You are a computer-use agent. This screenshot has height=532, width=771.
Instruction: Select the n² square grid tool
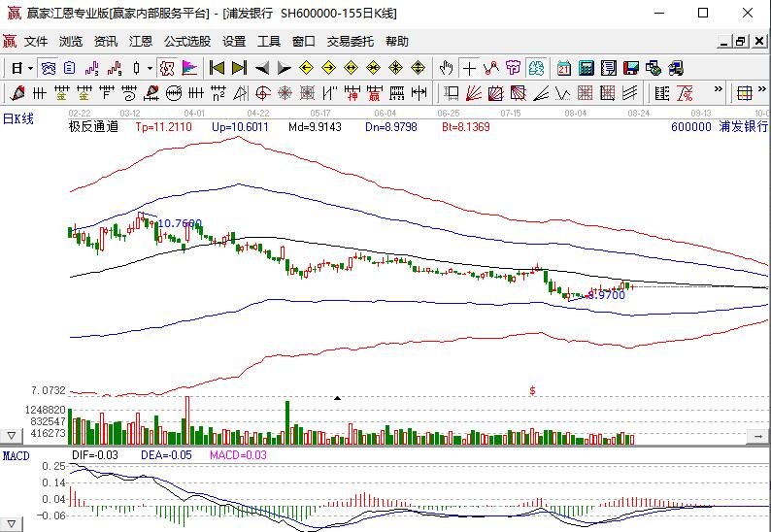[x=218, y=93]
